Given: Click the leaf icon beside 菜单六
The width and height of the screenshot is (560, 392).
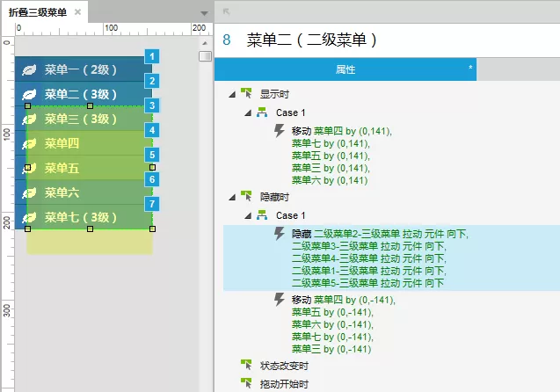Looking at the screenshot, I should [x=29, y=193].
